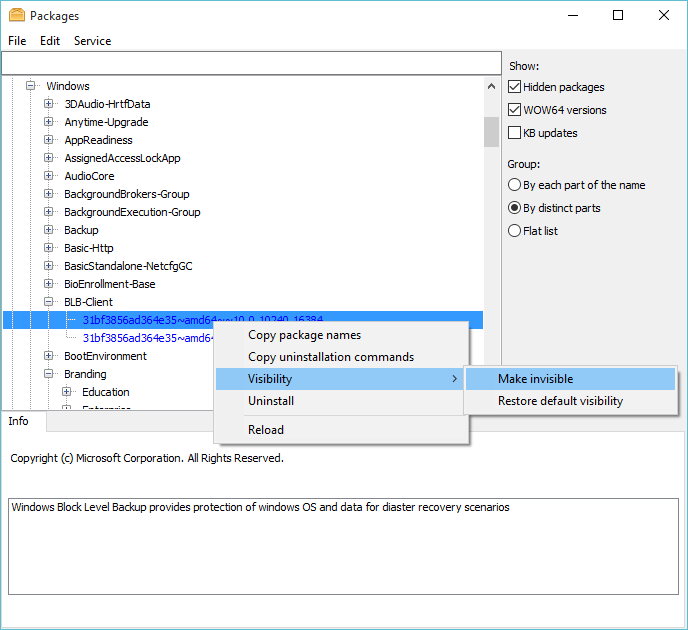Image resolution: width=688 pixels, height=630 pixels.
Task: Expand the BootEnvironment node
Action: click(48, 355)
